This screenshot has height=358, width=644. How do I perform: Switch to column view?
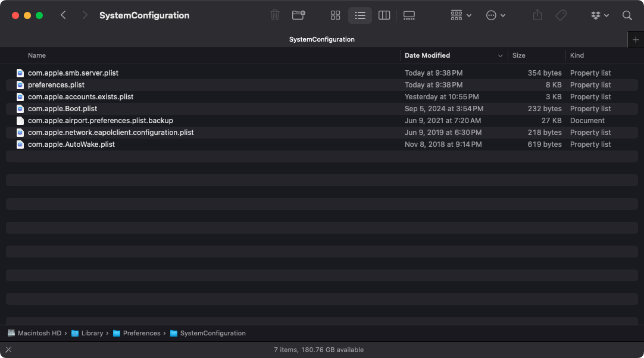coord(384,15)
